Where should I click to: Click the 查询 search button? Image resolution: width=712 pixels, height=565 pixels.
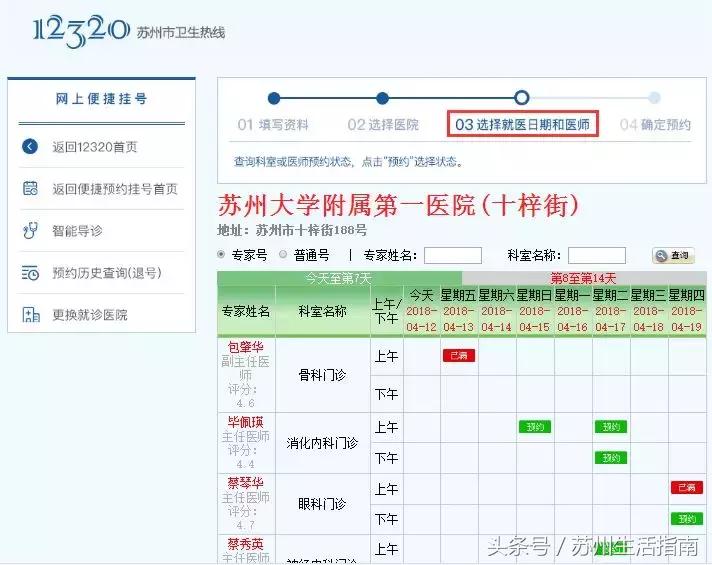[673, 256]
